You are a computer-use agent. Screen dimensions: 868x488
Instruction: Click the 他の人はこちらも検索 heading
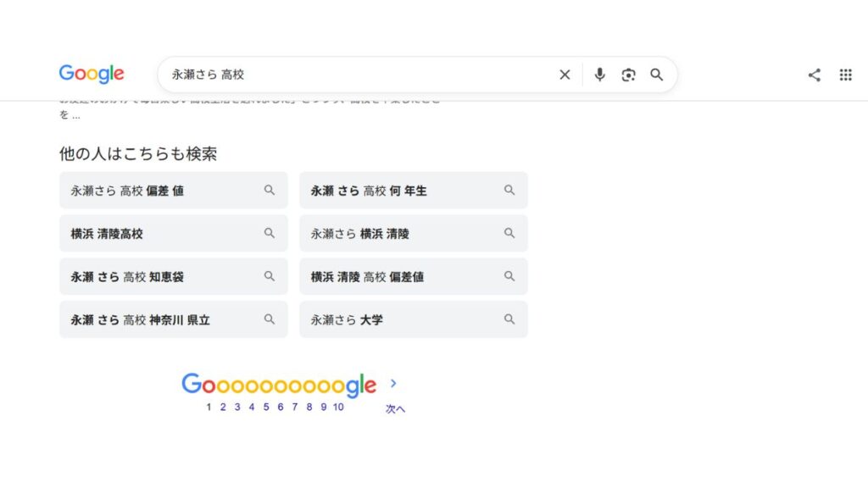(138, 154)
